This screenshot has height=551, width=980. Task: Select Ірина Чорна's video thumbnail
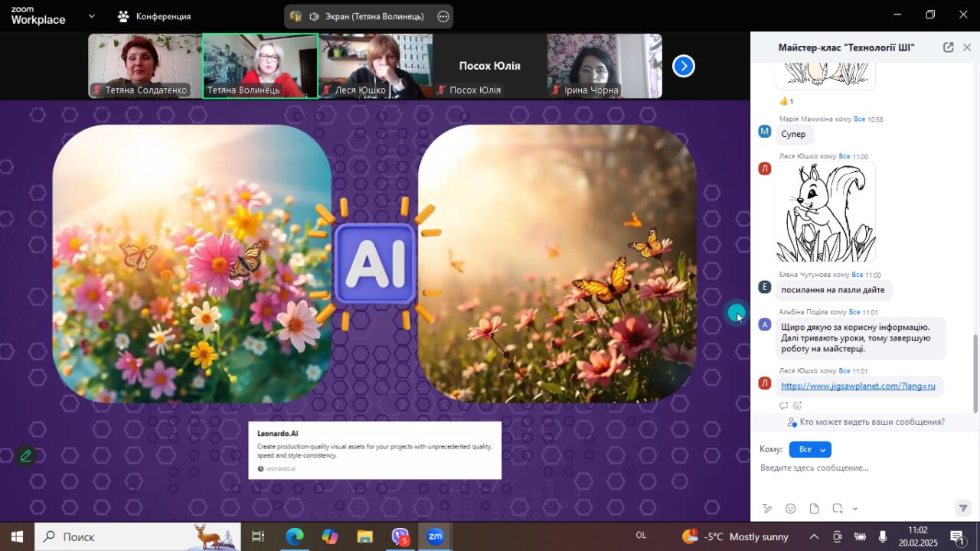605,66
